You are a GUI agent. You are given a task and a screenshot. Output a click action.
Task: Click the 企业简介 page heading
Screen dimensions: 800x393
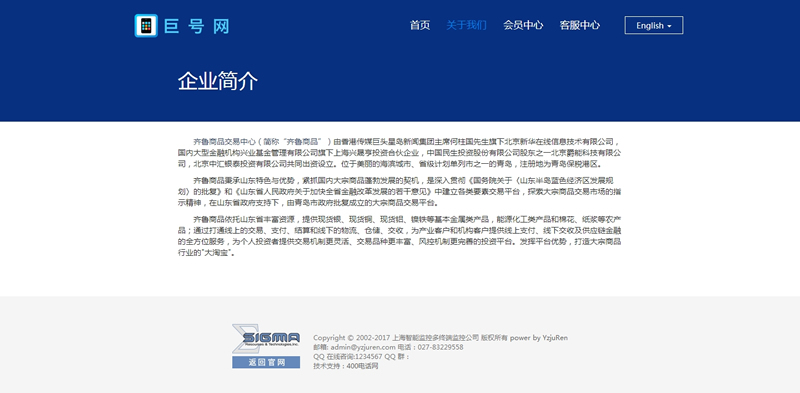tap(218, 81)
